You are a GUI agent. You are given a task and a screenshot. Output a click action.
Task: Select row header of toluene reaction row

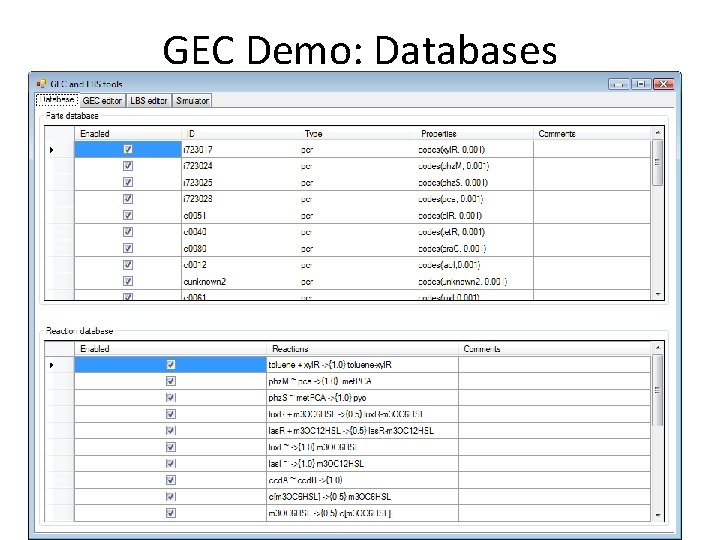pyautogui.click(x=60, y=365)
